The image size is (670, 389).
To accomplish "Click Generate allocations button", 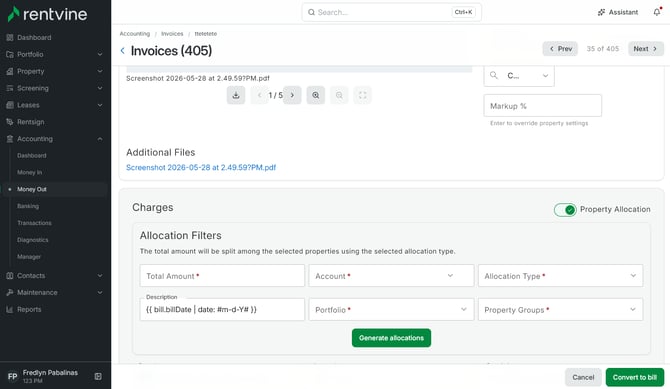I will click(x=391, y=338).
